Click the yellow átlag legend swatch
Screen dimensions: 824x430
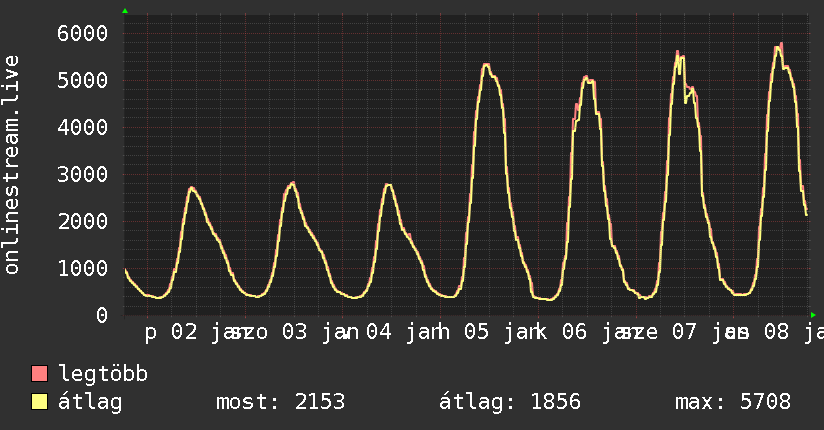coord(39,401)
